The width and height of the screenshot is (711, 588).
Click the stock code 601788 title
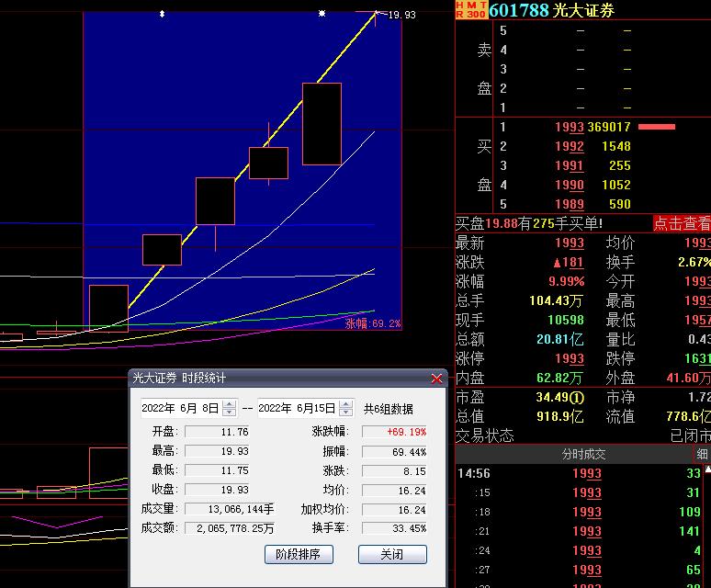pos(519,10)
